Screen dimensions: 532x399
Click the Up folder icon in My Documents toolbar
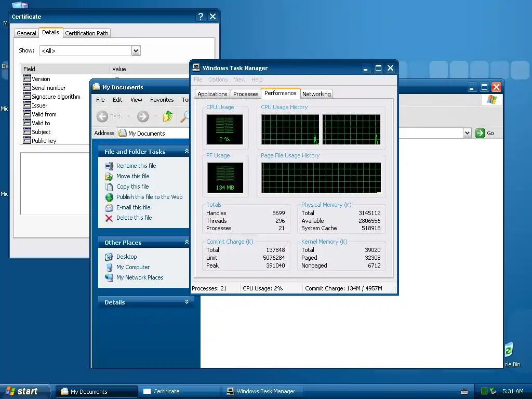click(x=168, y=116)
